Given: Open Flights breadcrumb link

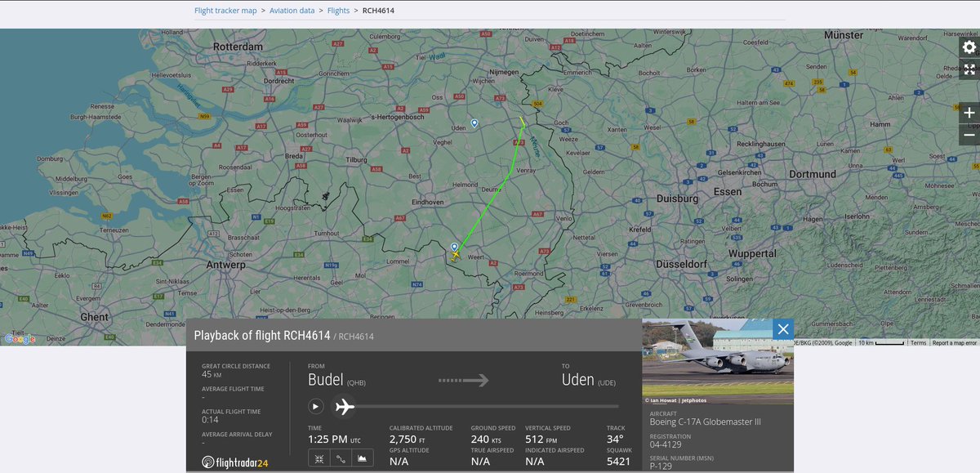Looking at the screenshot, I should [338, 11].
